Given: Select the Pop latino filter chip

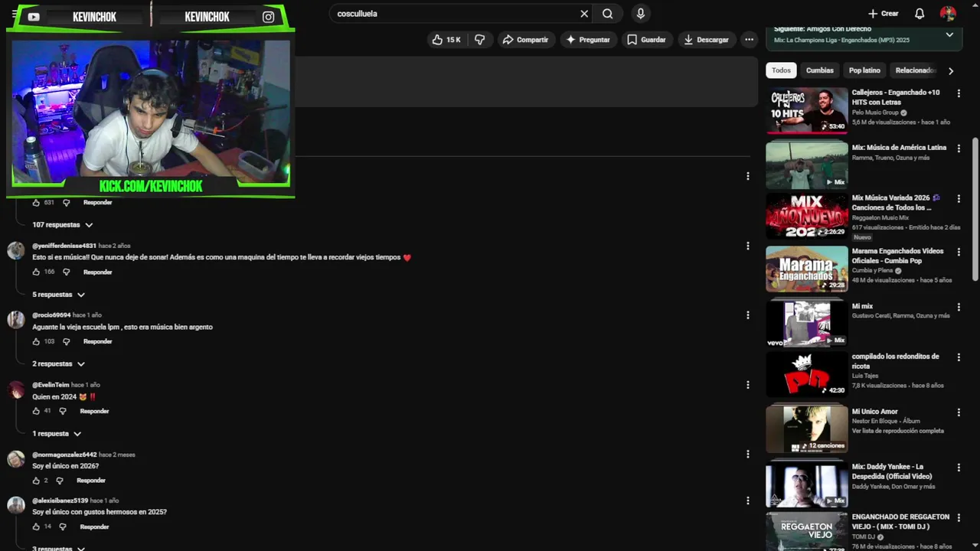Looking at the screenshot, I should click(864, 70).
